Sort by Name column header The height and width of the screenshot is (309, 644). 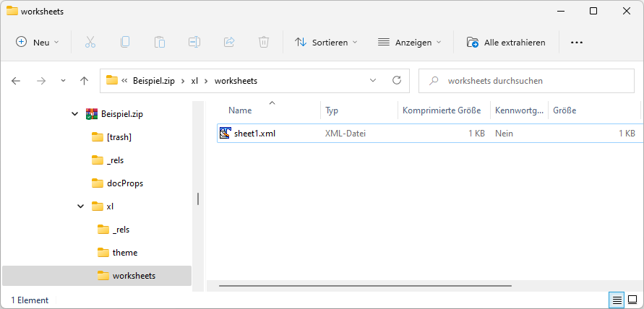[x=241, y=110]
